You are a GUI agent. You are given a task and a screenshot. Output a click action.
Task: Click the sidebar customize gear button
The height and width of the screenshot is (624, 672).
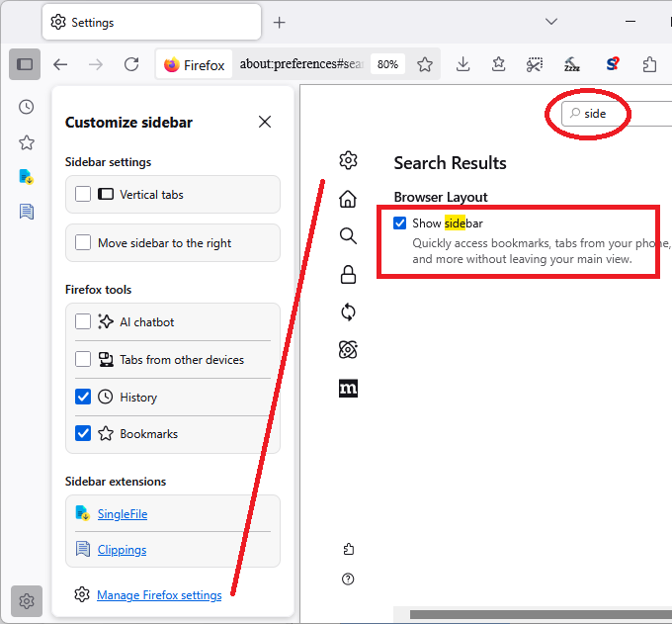(27, 601)
